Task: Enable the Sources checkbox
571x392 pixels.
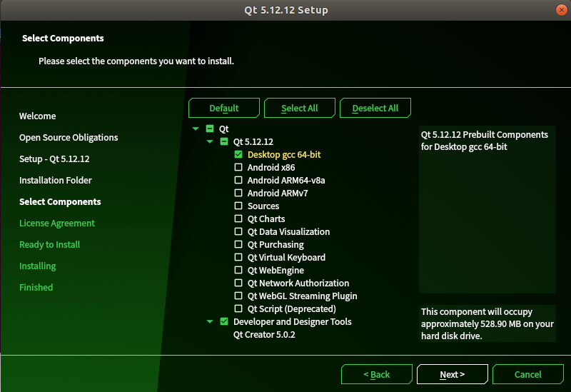Action: [x=238, y=206]
